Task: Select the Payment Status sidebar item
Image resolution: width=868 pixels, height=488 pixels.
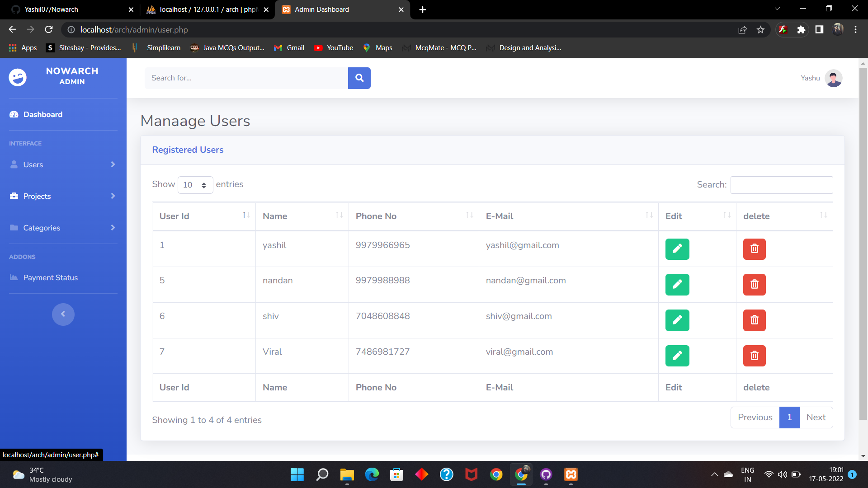Action: 51,277
